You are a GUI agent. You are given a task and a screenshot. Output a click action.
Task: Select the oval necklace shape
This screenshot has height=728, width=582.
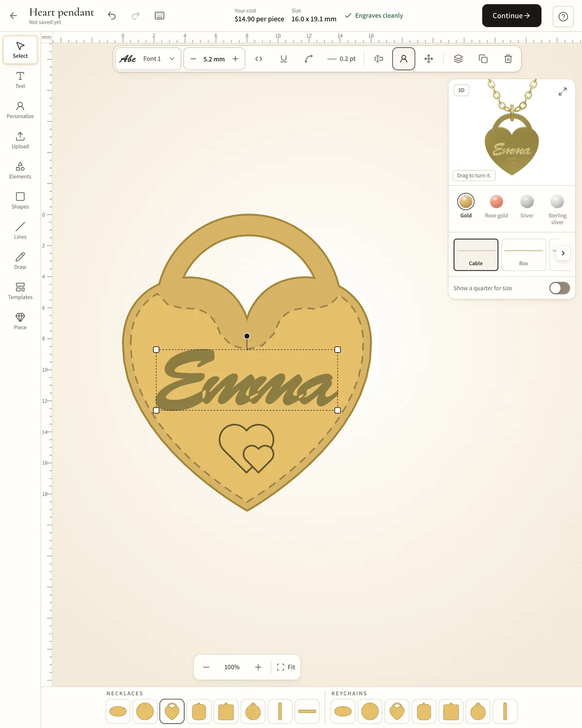click(118, 711)
